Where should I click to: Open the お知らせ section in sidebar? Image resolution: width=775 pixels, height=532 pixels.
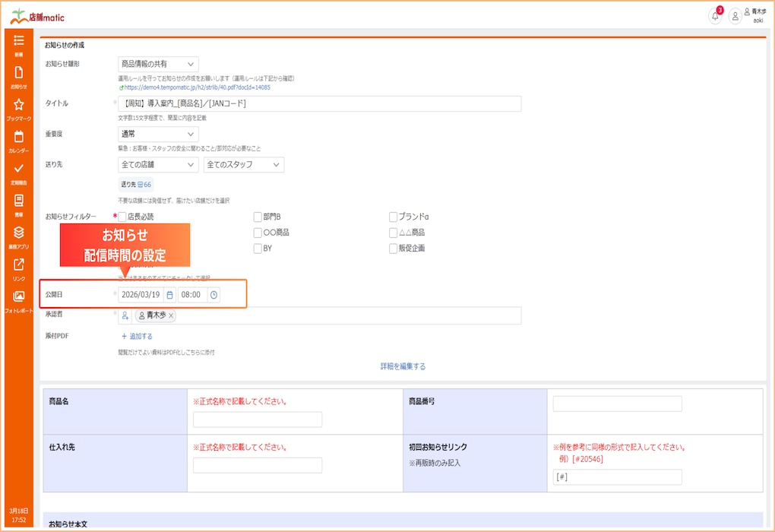point(18,77)
